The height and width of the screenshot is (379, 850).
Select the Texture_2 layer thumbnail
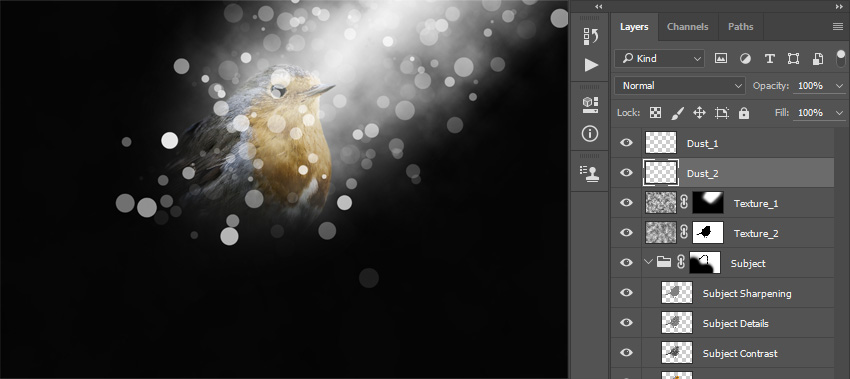pyautogui.click(x=661, y=233)
